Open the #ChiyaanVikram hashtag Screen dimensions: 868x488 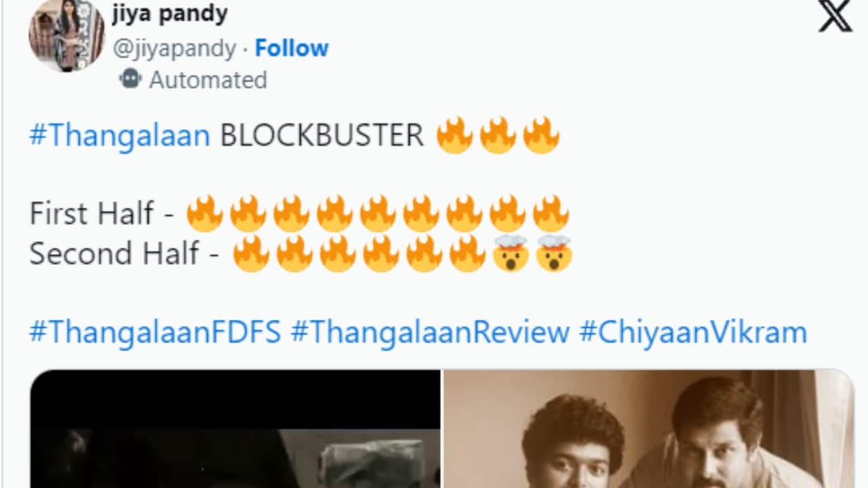click(693, 333)
